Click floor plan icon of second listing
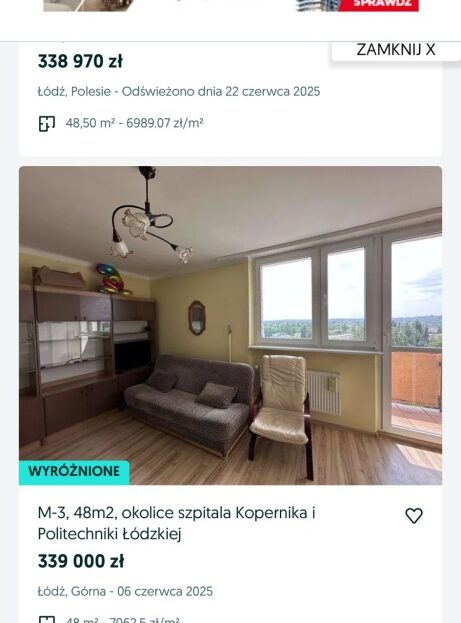Screen dimensions: 461x623 [47, 620]
